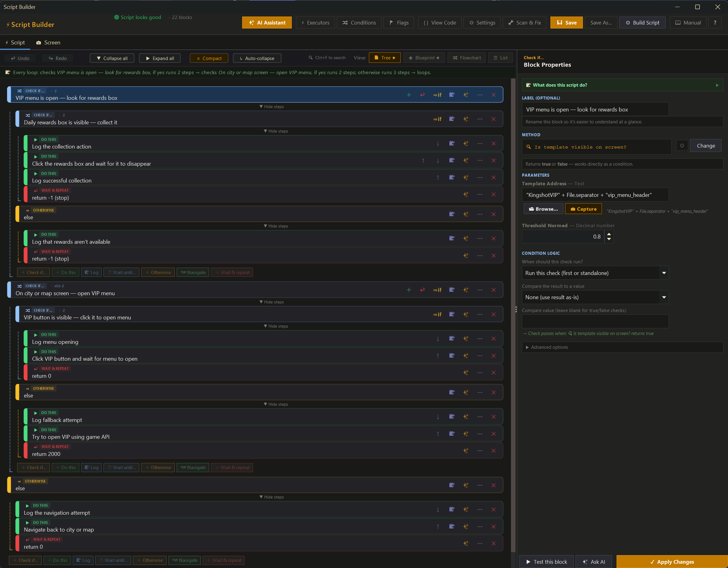This screenshot has width=728, height=568.
Task: Click AI sparkle icon on 'return 2000' row
Action: 466,451
